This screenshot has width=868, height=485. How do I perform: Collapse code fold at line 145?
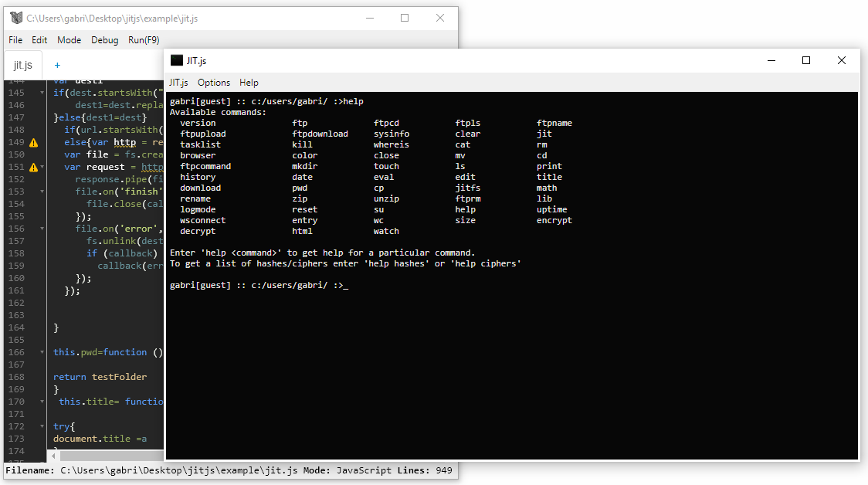42,93
